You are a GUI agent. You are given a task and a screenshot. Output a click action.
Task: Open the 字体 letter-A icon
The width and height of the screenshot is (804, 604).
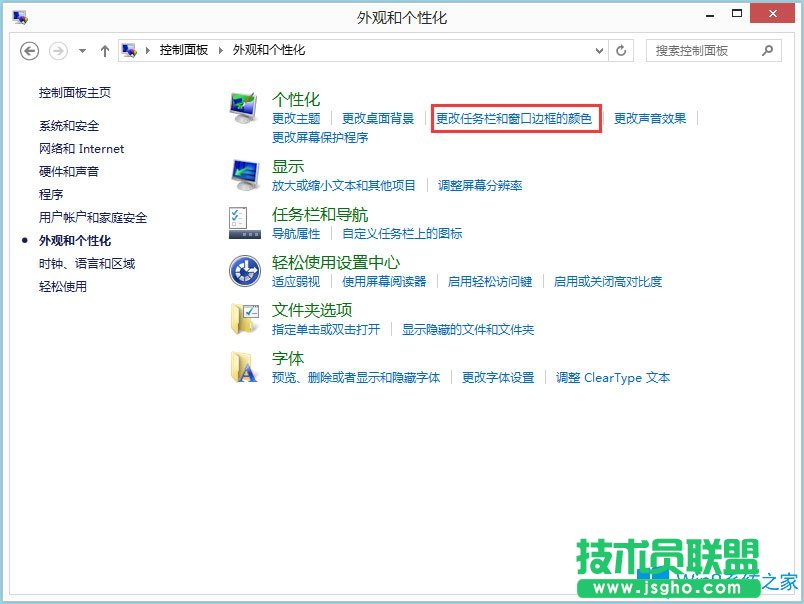245,367
